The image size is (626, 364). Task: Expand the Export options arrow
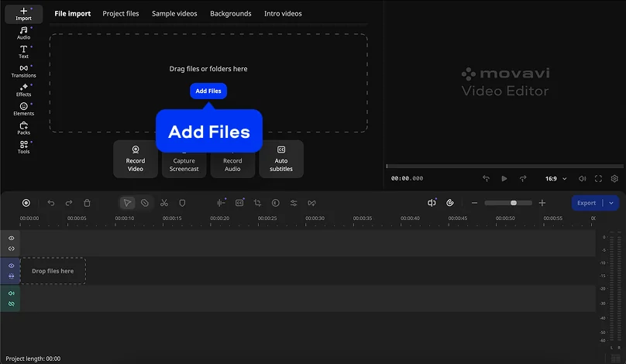pyautogui.click(x=611, y=203)
